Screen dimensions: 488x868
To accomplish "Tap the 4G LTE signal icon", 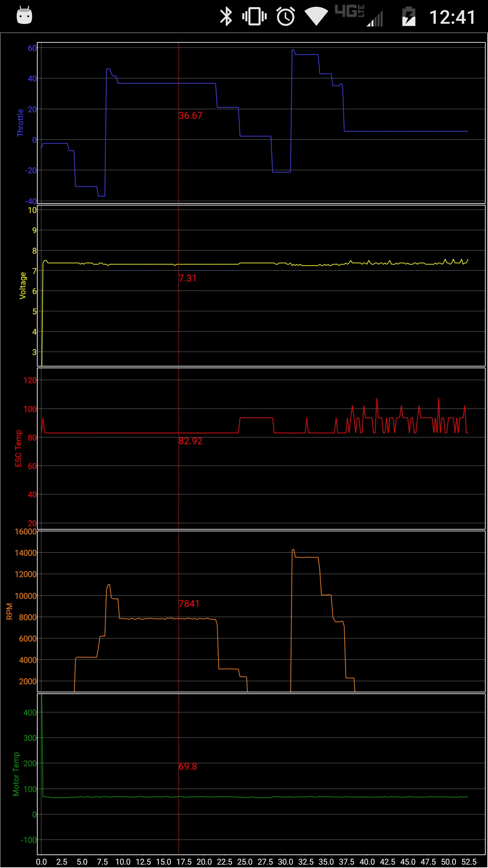I will click(359, 16).
